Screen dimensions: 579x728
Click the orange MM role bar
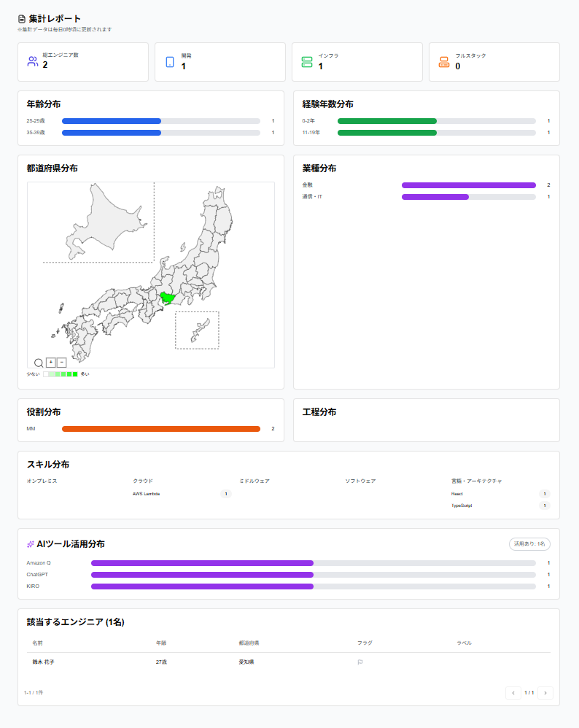click(161, 429)
